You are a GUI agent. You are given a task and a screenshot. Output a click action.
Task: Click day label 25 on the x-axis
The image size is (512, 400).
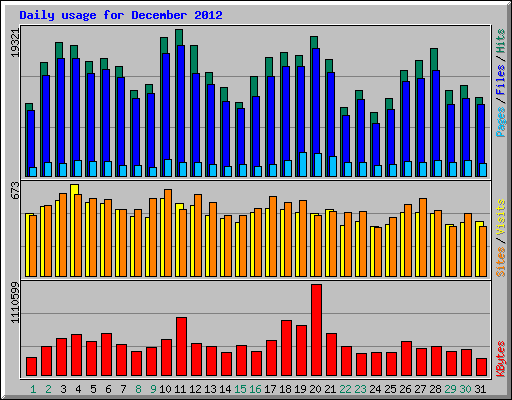tap(390, 389)
